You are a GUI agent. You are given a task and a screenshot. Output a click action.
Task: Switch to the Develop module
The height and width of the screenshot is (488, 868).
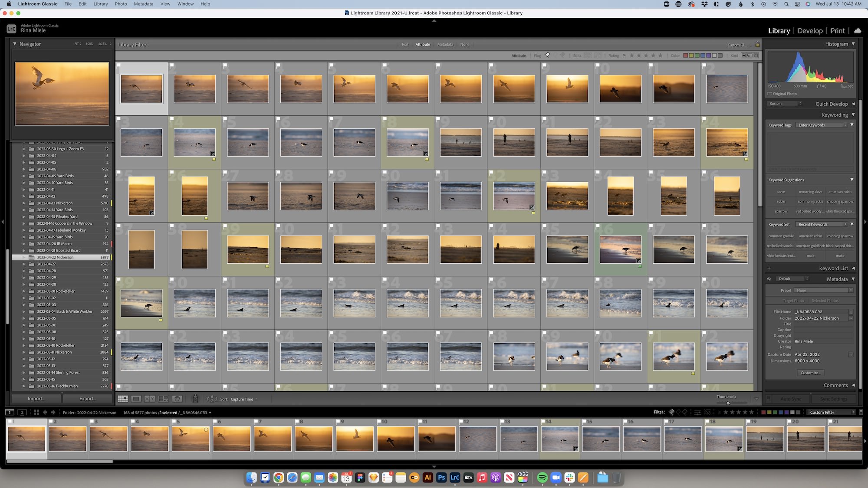pyautogui.click(x=810, y=30)
